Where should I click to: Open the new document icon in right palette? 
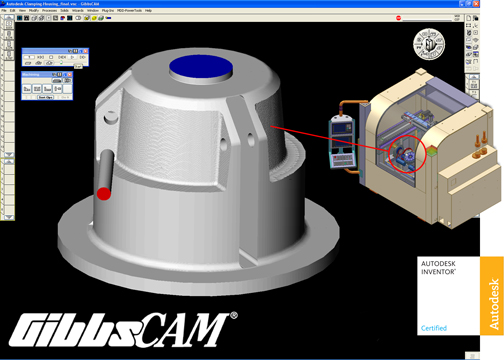pyautogui.click(x=469, y=18)
